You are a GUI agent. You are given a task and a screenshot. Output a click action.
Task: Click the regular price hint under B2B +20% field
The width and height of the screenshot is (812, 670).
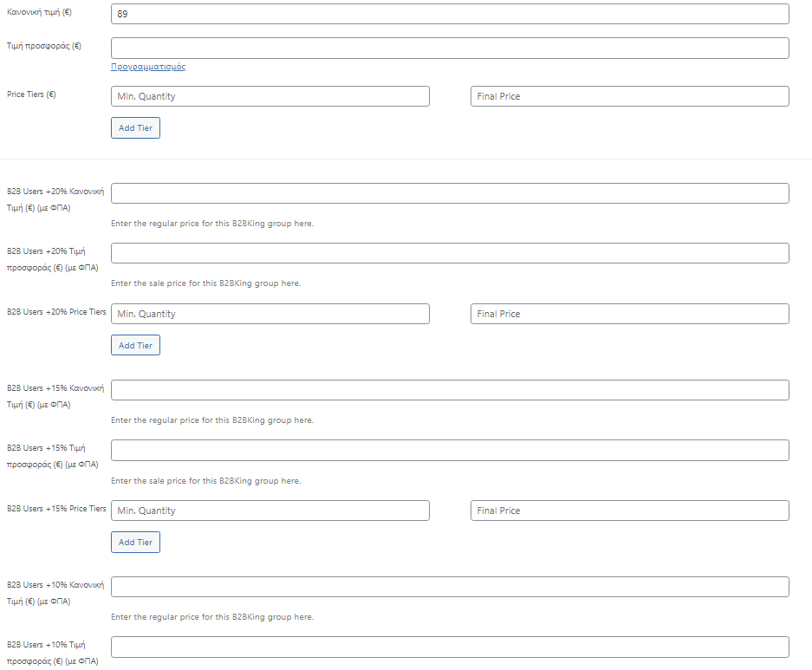[212, 224]
